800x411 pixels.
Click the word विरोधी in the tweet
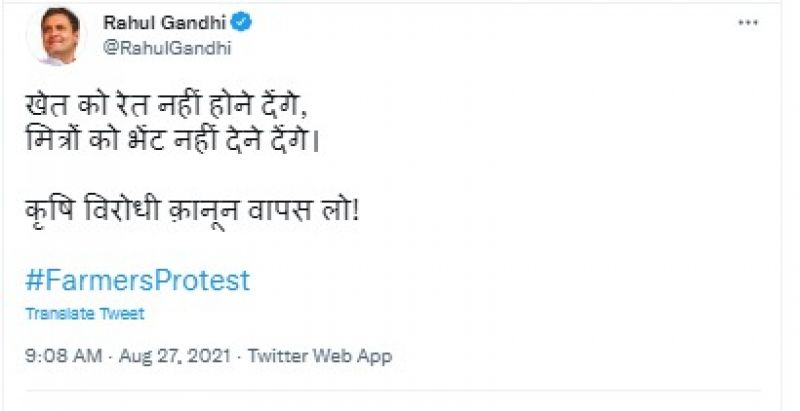pos(129,212)
